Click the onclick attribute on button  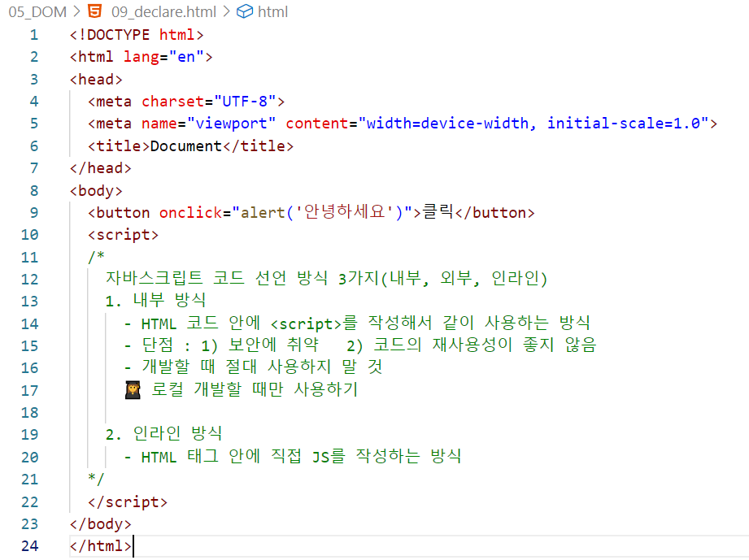[190, 212]
